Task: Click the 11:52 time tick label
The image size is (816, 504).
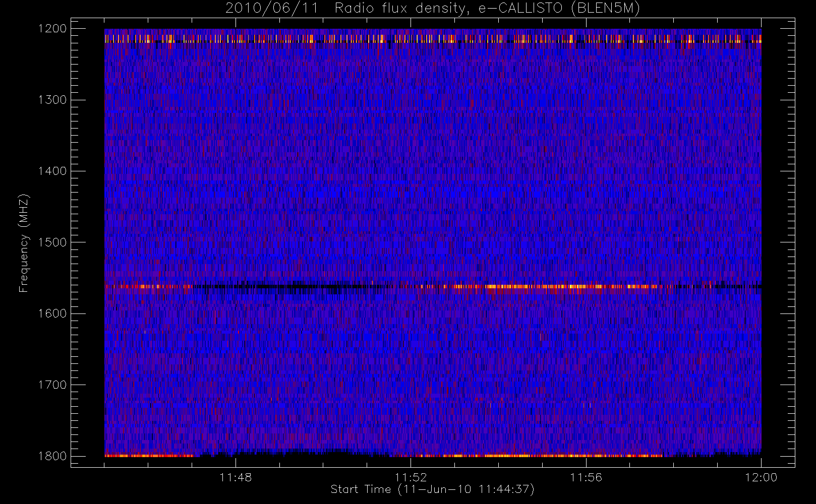Action: pos(411,477)
